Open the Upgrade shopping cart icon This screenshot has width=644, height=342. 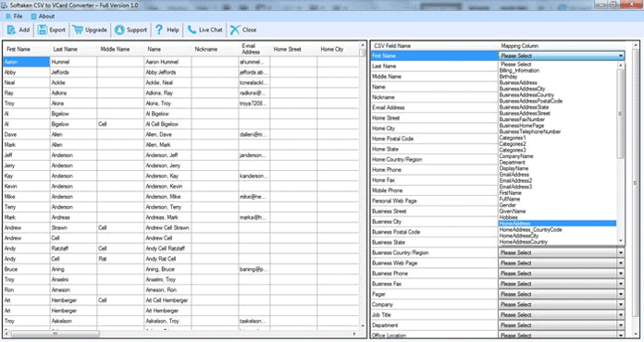click(x=77, y=30)
